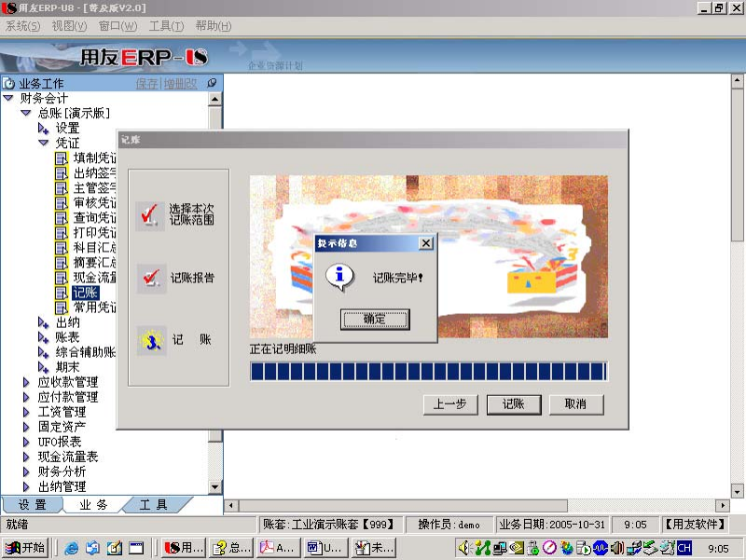Open the 系统(S) menu
746x560 pixels.
22,26
